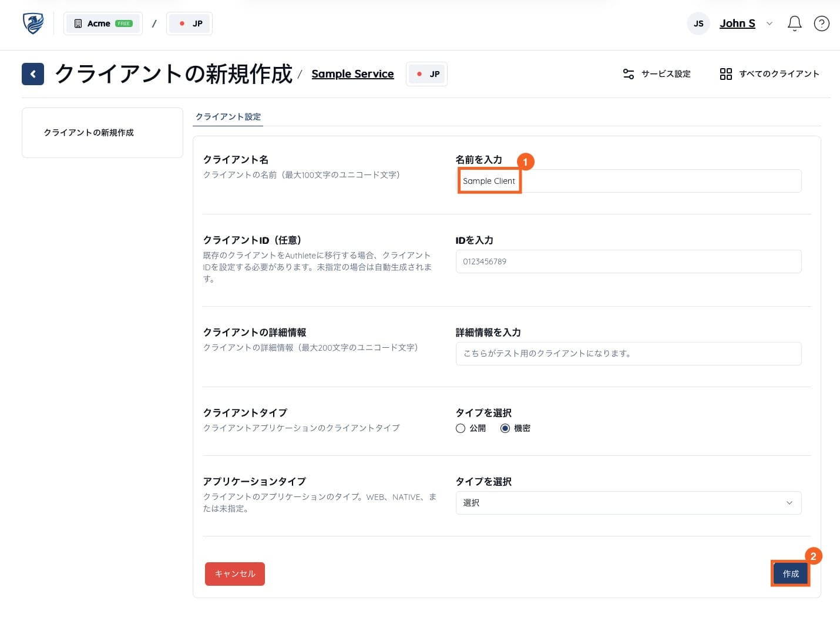Click the FREE plan badge

(x=124, y=24)
